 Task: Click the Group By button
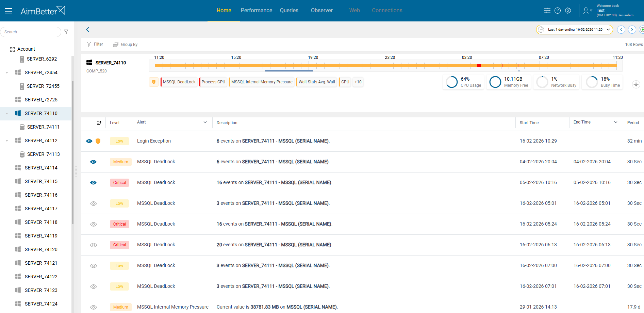click(x=126, y=45)
